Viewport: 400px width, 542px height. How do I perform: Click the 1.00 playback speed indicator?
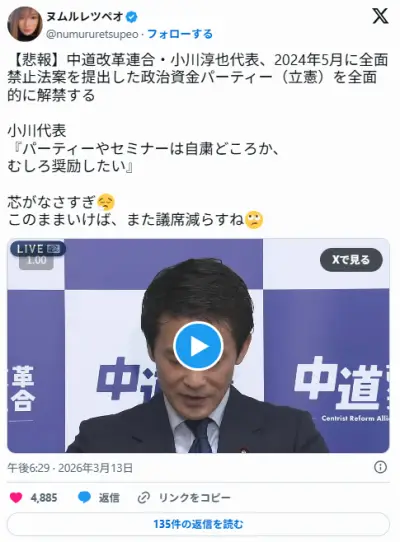click(36, 261)
